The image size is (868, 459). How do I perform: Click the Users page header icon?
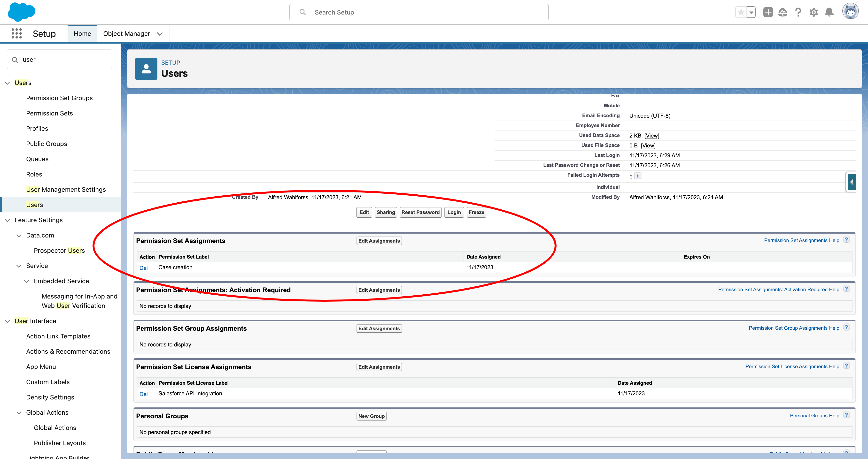coord(146,69)
